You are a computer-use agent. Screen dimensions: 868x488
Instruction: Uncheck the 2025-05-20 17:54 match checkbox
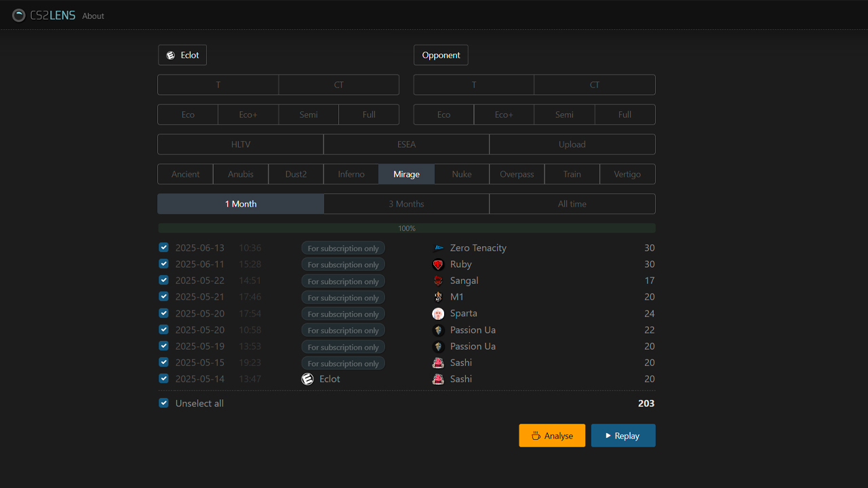coord(163,313)
